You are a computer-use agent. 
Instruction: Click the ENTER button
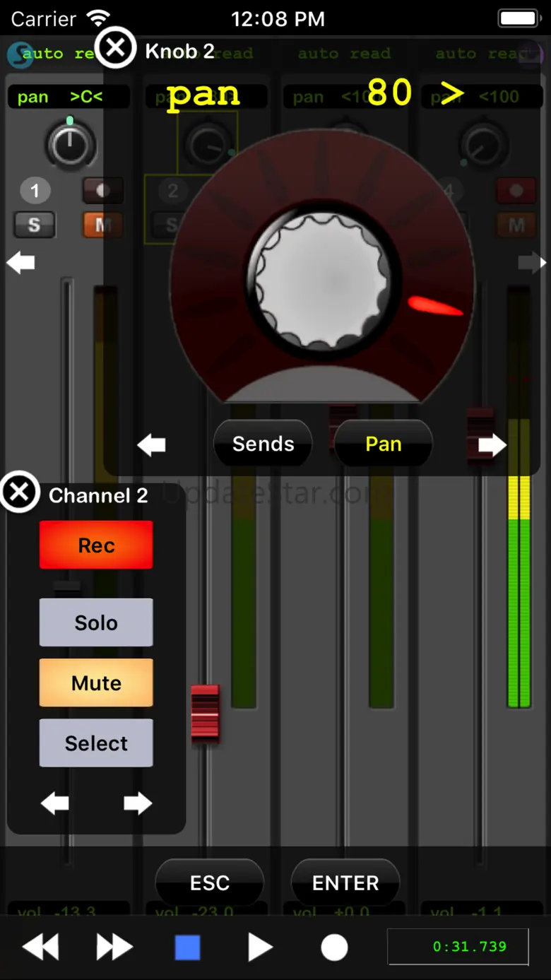point(345,882)
